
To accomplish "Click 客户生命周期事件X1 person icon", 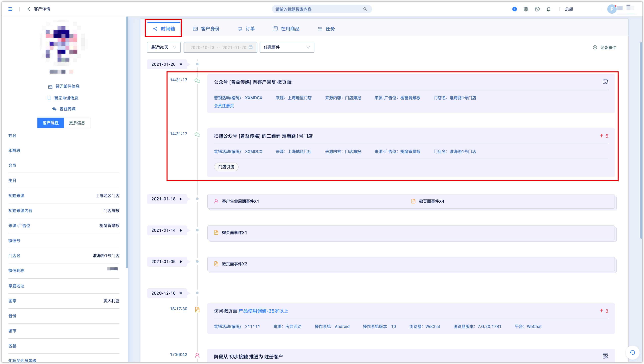I will pyautogui.click(x=216, y=201).
